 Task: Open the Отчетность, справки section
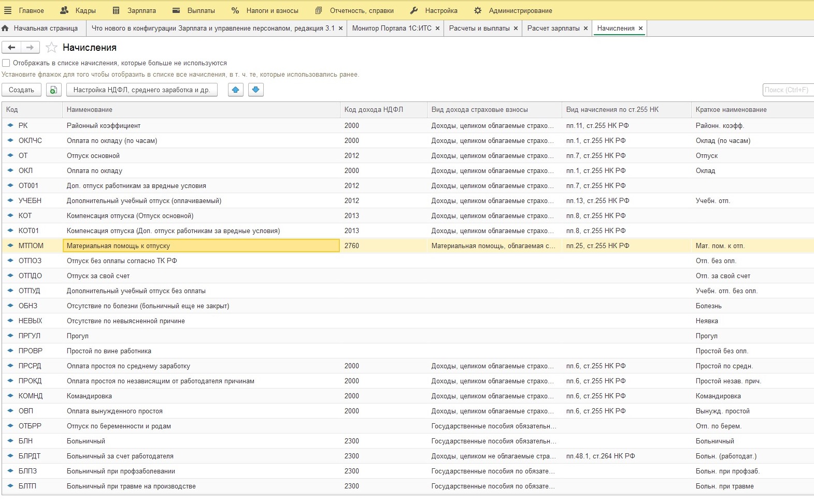(354, 10)
